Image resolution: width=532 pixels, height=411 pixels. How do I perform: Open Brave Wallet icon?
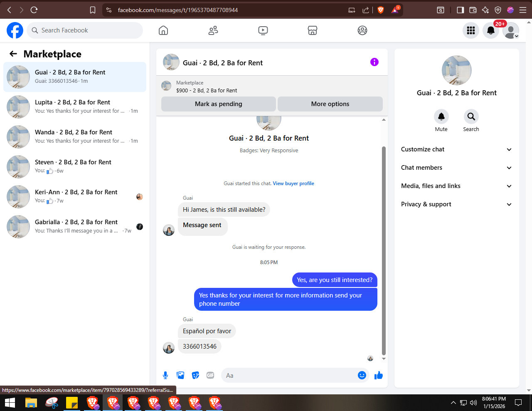pos(473,10)
